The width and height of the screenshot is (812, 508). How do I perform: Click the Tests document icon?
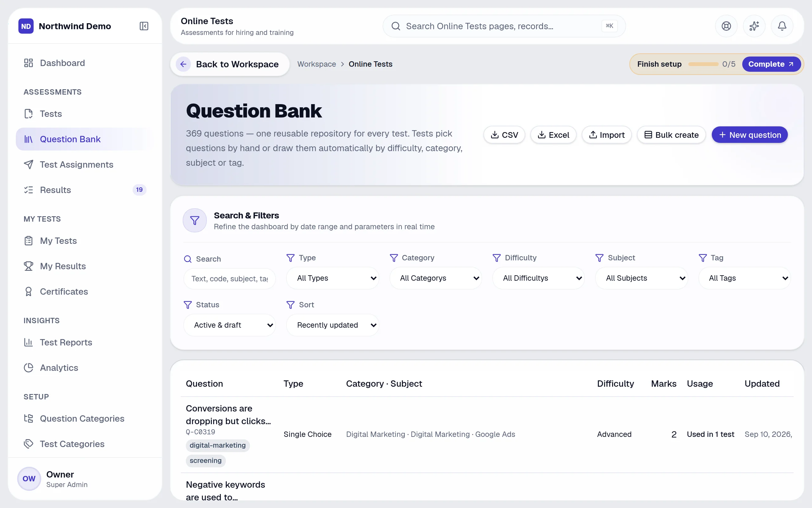point(29,114)
